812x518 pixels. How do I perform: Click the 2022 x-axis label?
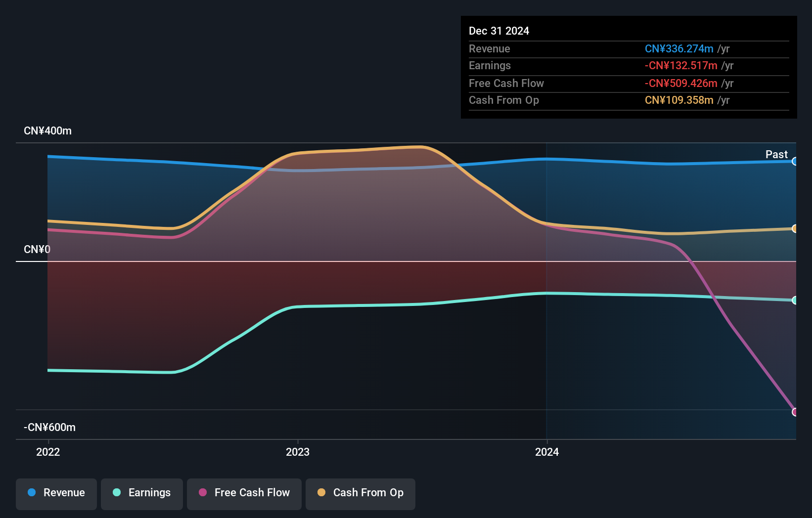48,452
